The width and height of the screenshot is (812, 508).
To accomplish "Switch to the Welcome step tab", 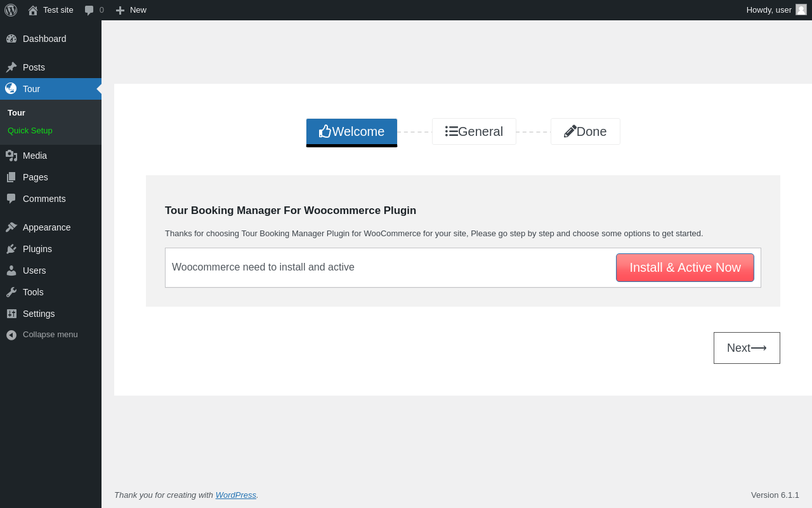I will (351, 132).
